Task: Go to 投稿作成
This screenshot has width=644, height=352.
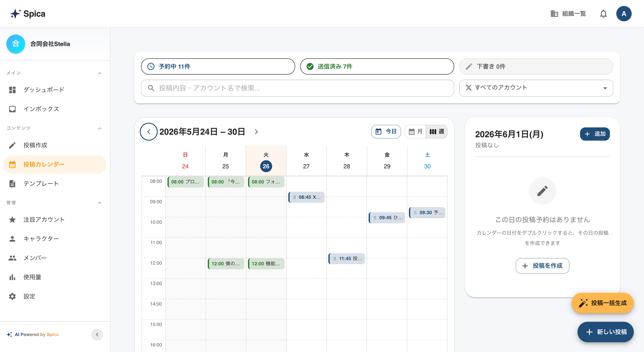Action: click(55, 145)
